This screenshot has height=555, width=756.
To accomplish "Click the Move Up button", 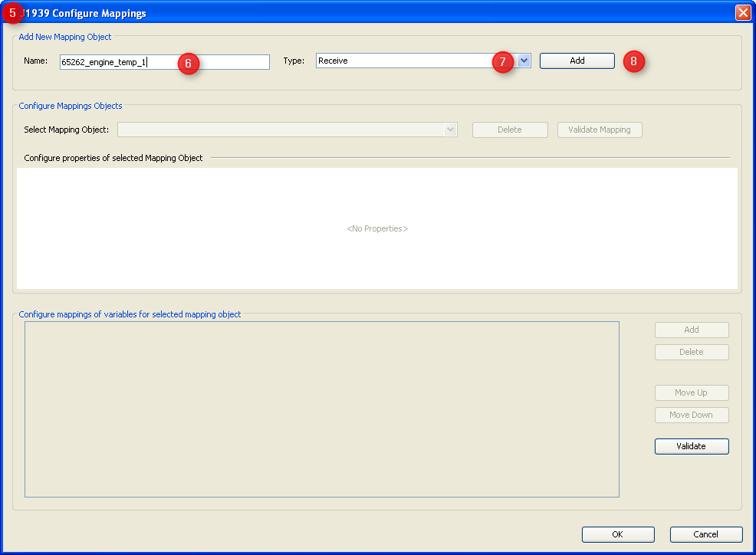I will click(691, 392).
